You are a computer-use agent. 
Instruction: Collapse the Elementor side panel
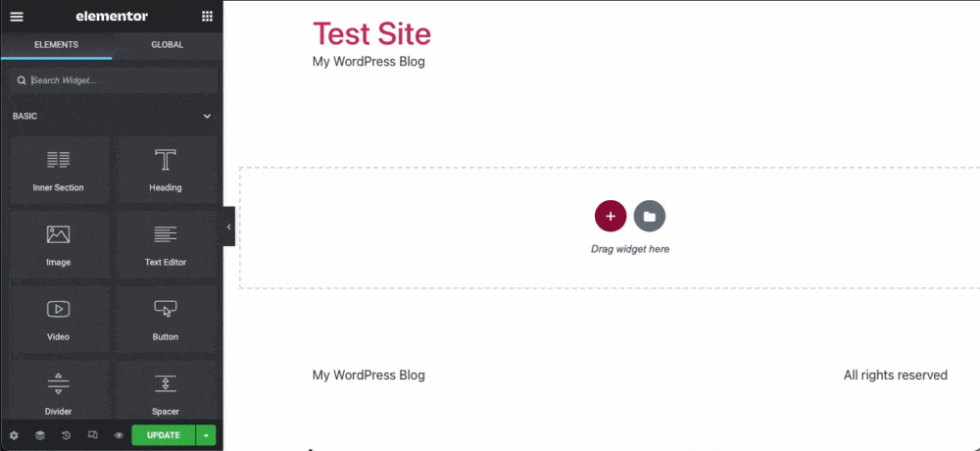[x=228, y=226]
